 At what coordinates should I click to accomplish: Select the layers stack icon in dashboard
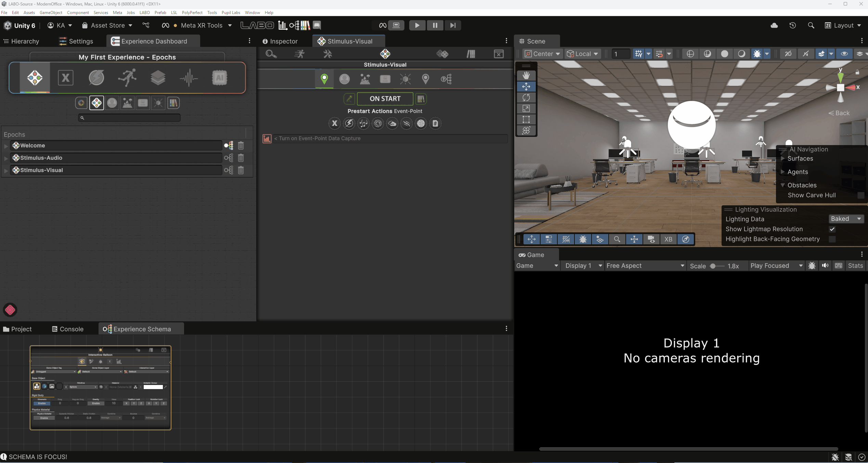tap(158, 78)
